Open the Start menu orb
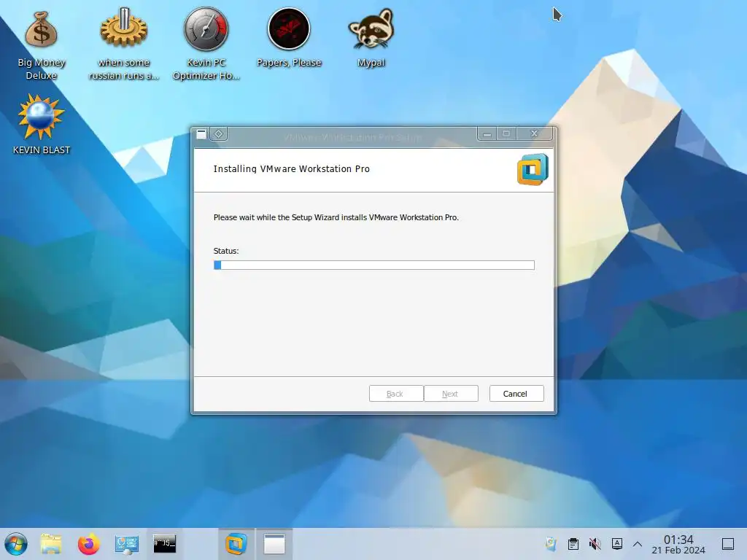The width and height of the screenshot is (747, 560). pyautogui.click(x=16, y=544)
